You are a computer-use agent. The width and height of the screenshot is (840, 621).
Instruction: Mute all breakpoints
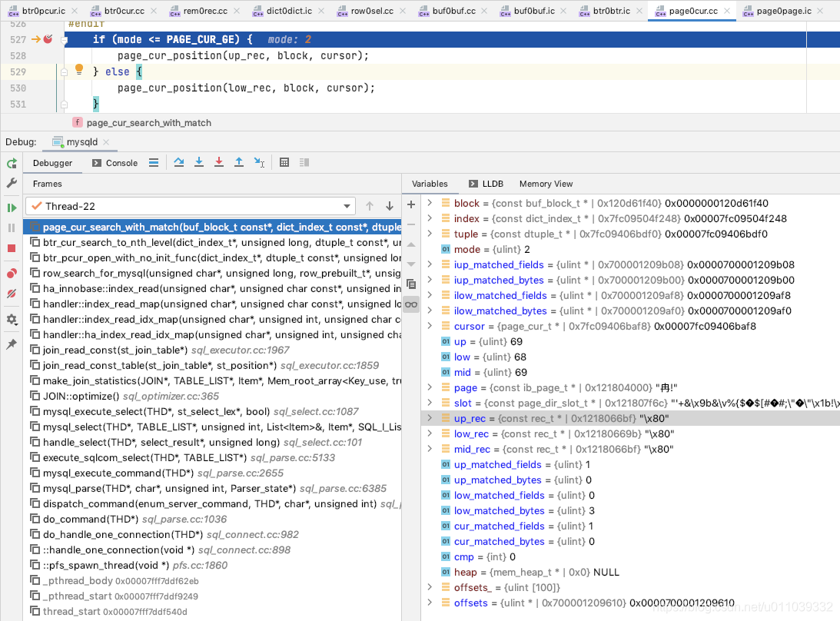[x=12, y=294]
